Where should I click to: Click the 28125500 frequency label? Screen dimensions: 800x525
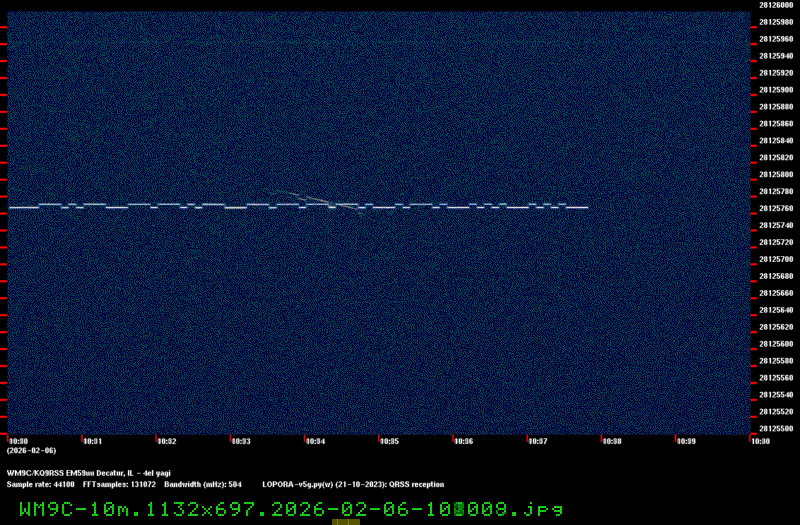coord(776,429)
